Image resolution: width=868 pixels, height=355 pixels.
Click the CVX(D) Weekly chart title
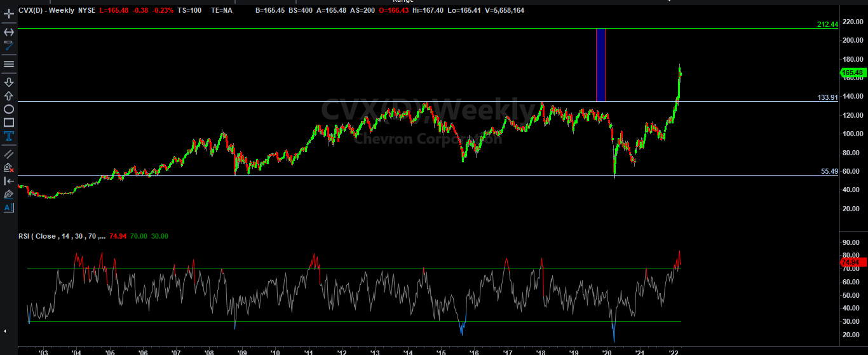click(x=39, y=10)
